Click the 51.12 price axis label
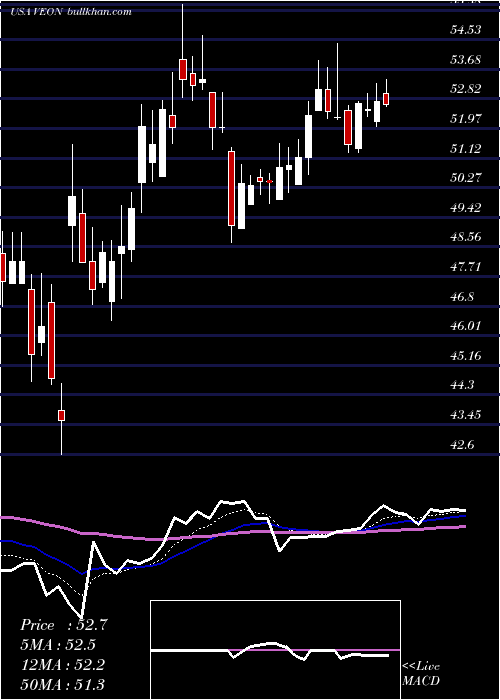500x700 pixels. (x=466, y=148)
